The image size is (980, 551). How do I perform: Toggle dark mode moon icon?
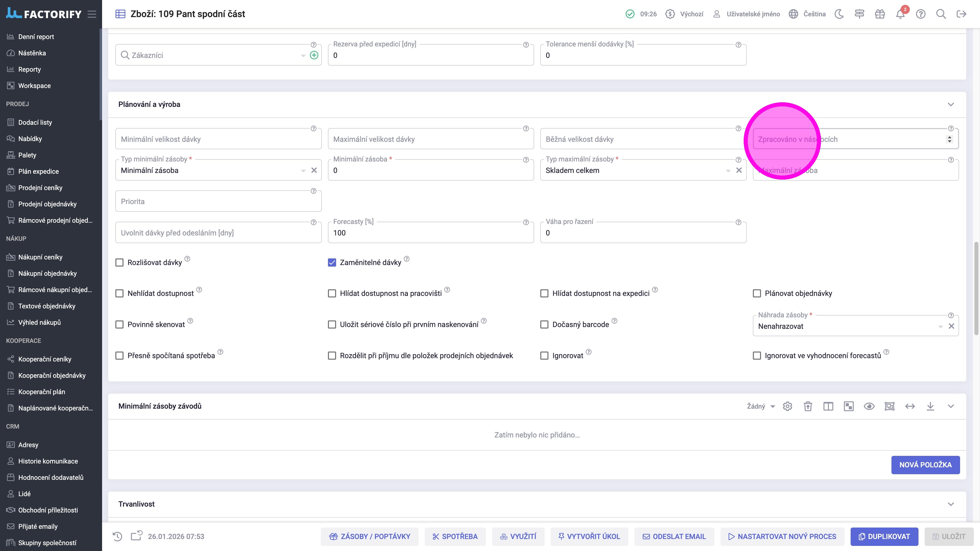(839, 14)
